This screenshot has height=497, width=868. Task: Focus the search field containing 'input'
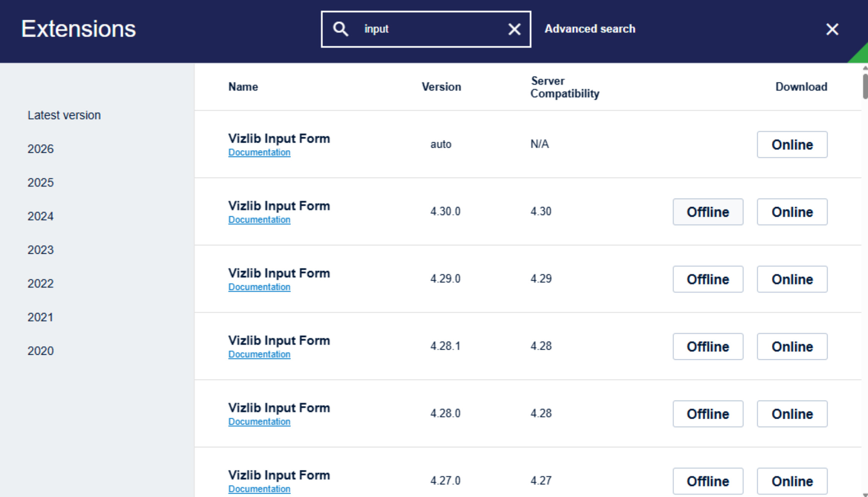[x=426, y=29]
